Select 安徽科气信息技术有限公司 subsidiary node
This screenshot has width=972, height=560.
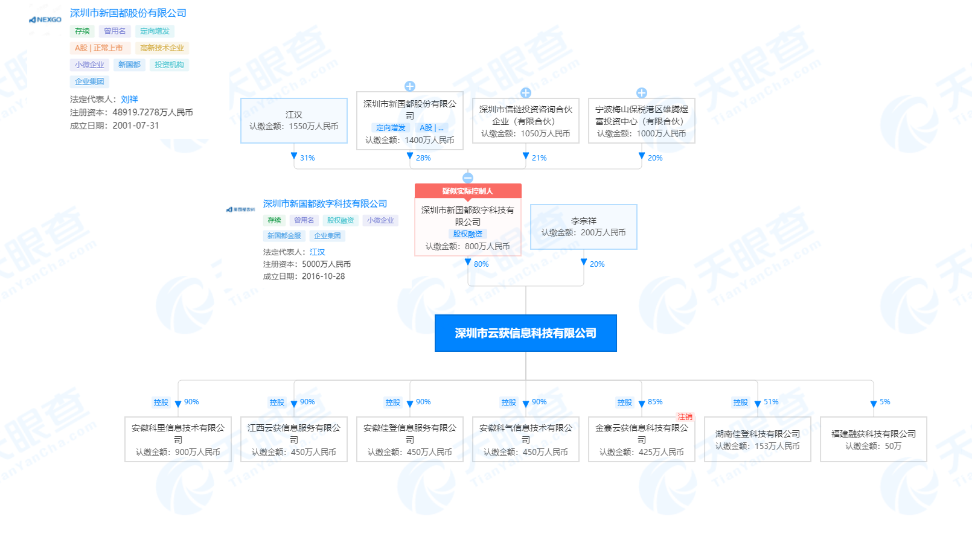tap(526, 439)
